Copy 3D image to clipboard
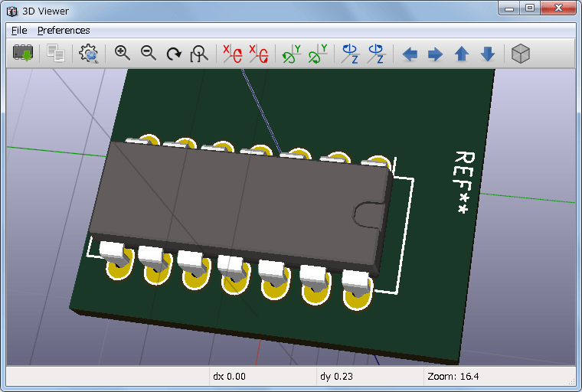The width and height of the screenshot is (582, 392). 55,54
